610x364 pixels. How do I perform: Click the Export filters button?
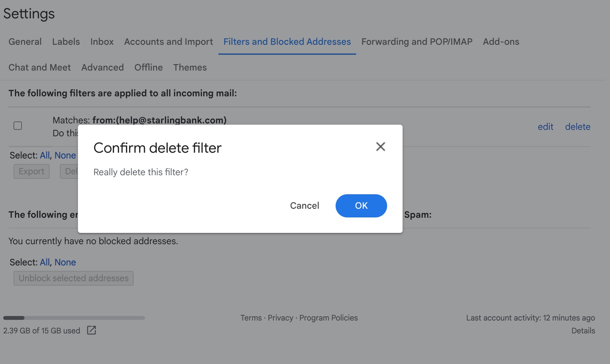click(x=32, y=171)
